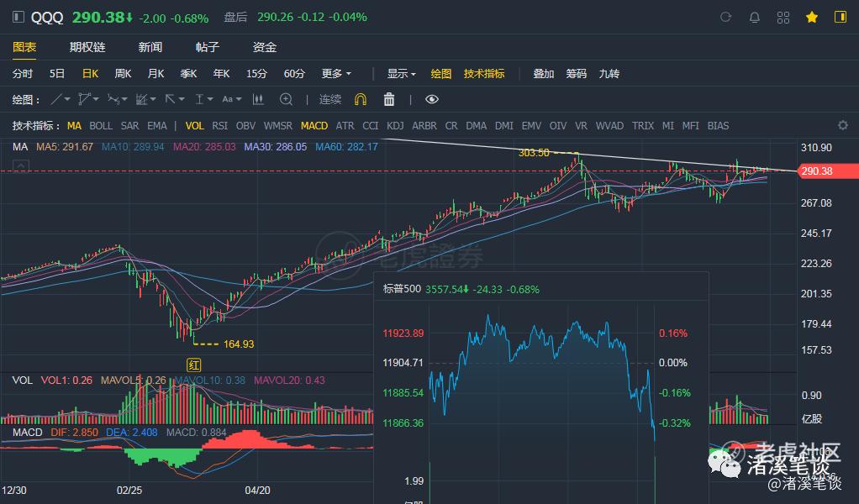
Task: Toggle the right side panel icon
Action: point(840,17)
